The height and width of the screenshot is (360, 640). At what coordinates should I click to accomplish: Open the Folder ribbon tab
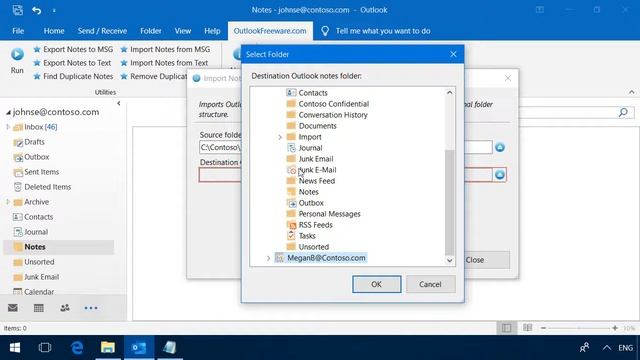point(151,31)
